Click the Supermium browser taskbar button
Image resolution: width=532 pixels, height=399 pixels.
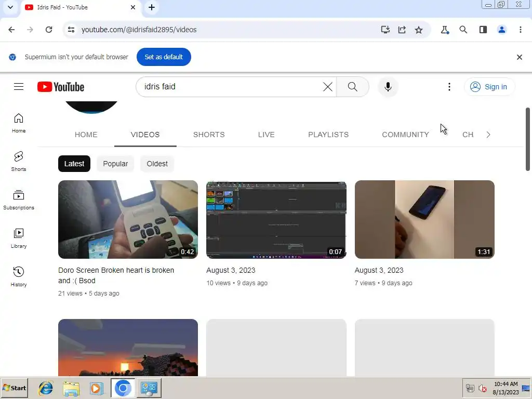click(x=123, y=388)
